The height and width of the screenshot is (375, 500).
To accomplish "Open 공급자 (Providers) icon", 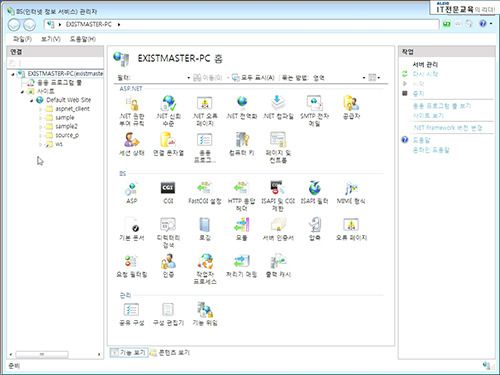I will click(x=351, y=107).
